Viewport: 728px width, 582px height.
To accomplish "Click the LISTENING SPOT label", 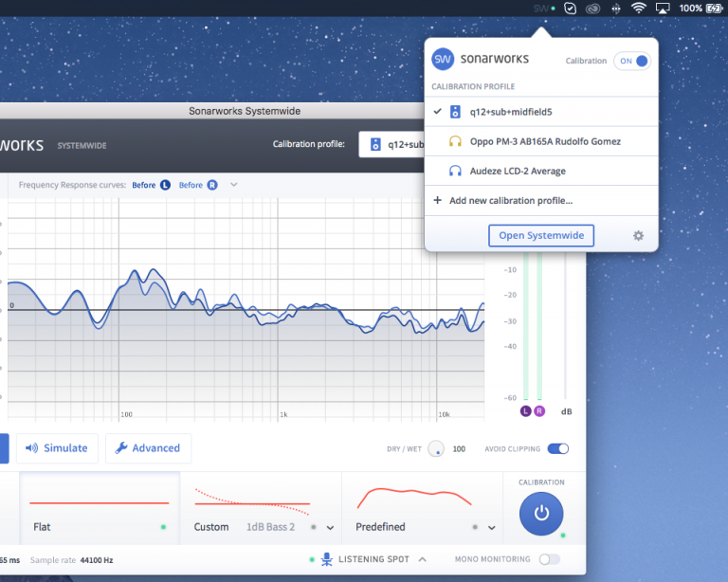I will point(373,559).
